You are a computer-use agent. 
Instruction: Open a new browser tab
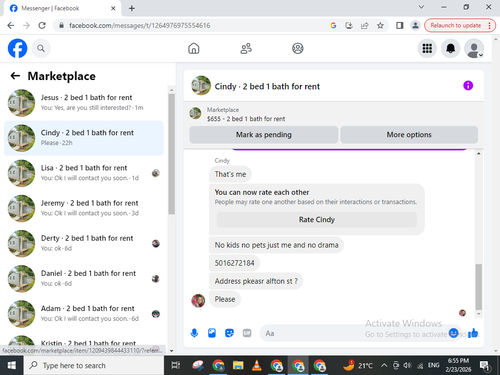click(132, 8)
